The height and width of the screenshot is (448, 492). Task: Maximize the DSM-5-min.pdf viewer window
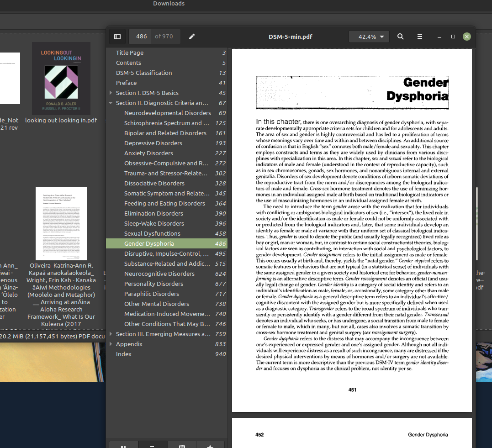[x=453, y=37]
